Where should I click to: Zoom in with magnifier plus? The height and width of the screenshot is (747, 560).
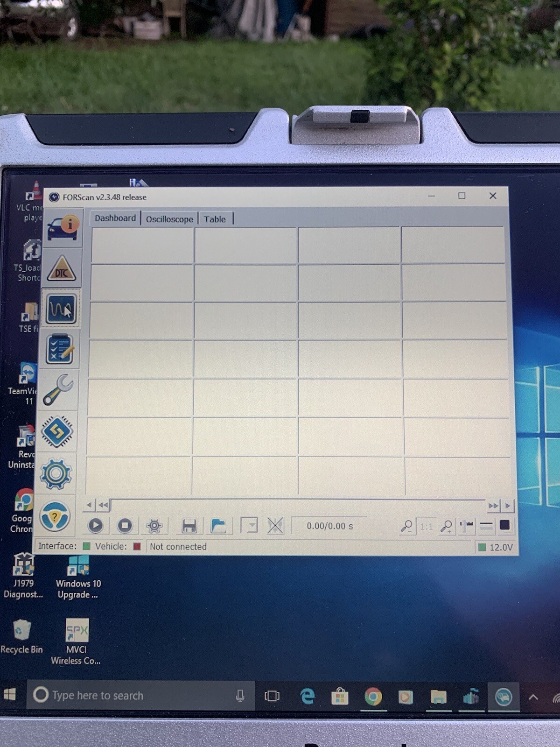(447, 527)
